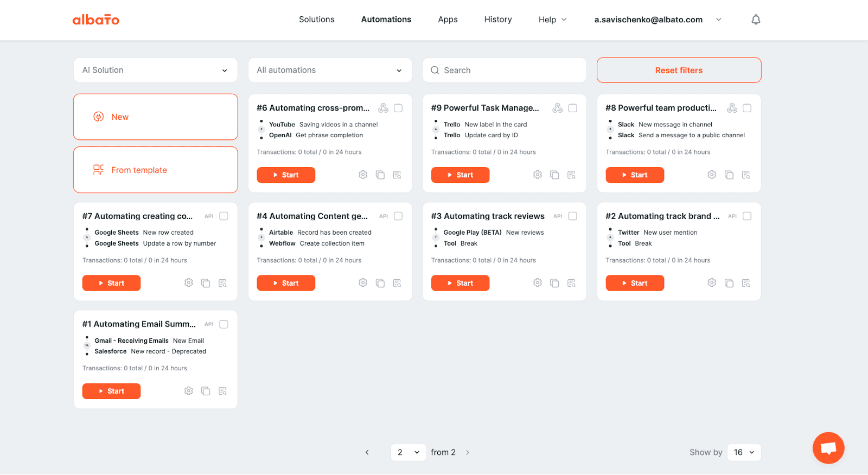Open log icon for #6 Automating cross-prom
This screenshot has width=868, height=475.
tap(397, 175)
